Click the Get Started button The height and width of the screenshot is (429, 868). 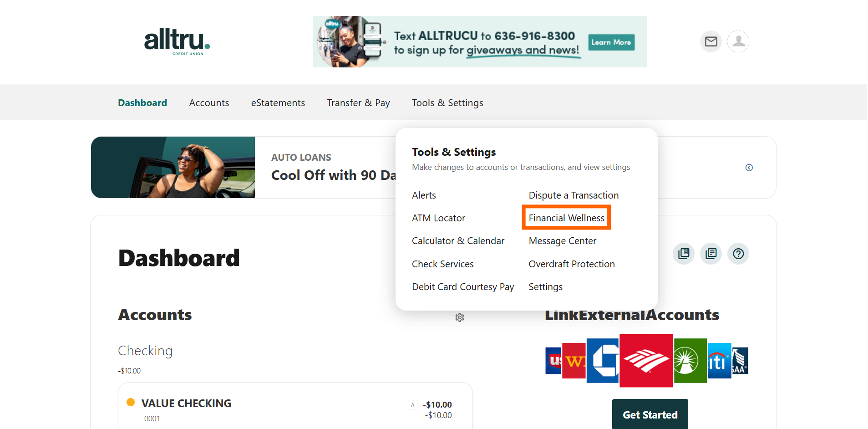(650, 414)
